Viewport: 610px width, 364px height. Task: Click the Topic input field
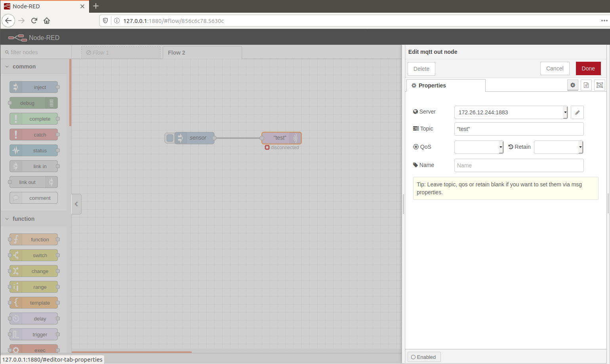(519, 129)
